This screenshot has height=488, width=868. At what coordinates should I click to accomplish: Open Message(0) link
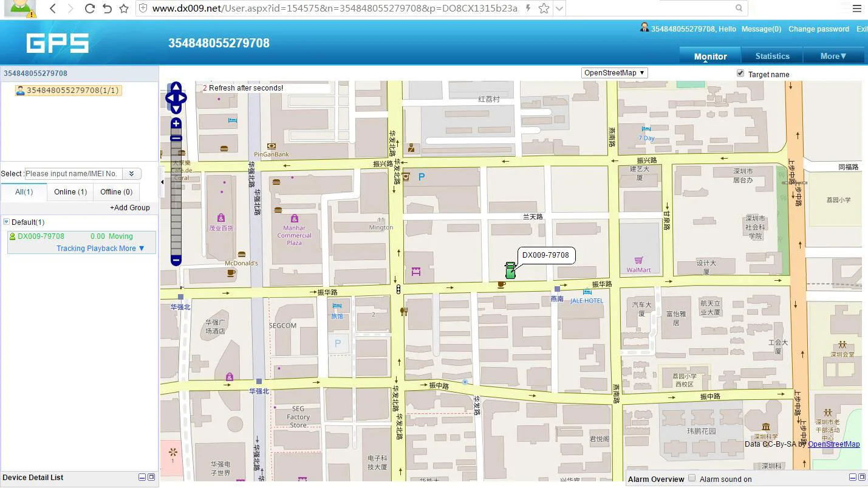click(762, 29)
